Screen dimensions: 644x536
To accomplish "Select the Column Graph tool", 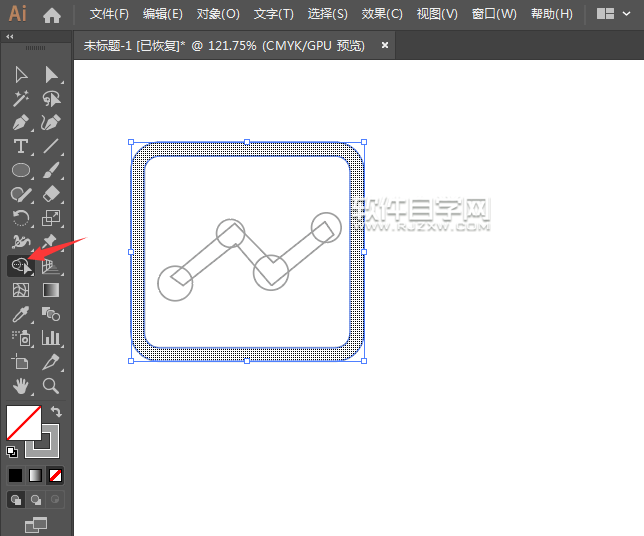I will pyautogui.click(x=51, y=338).
